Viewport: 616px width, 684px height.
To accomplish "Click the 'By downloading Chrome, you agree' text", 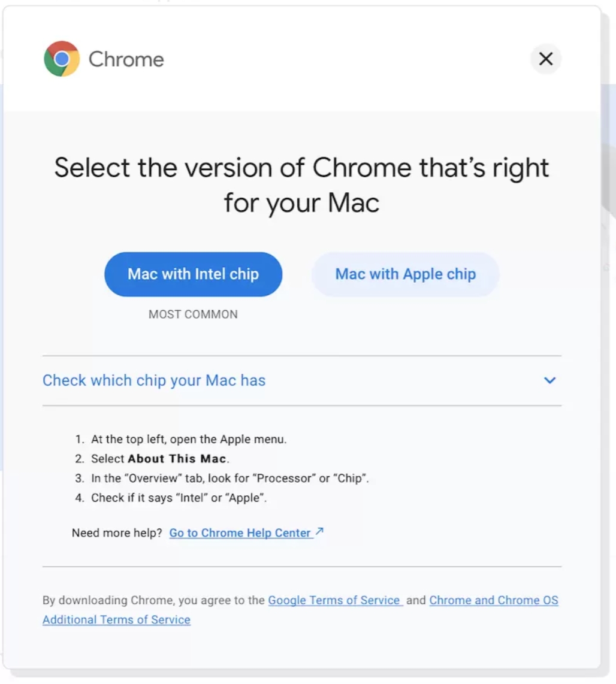I will click(153, 600).
